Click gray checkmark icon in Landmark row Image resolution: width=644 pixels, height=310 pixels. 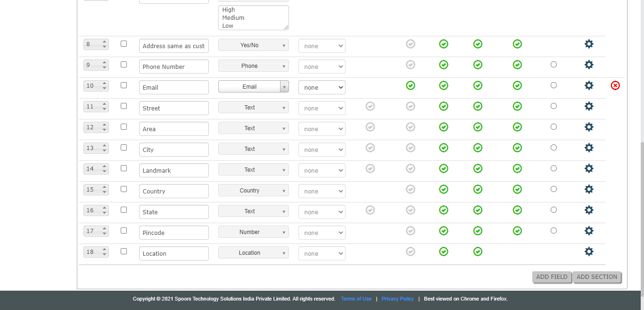370,168
